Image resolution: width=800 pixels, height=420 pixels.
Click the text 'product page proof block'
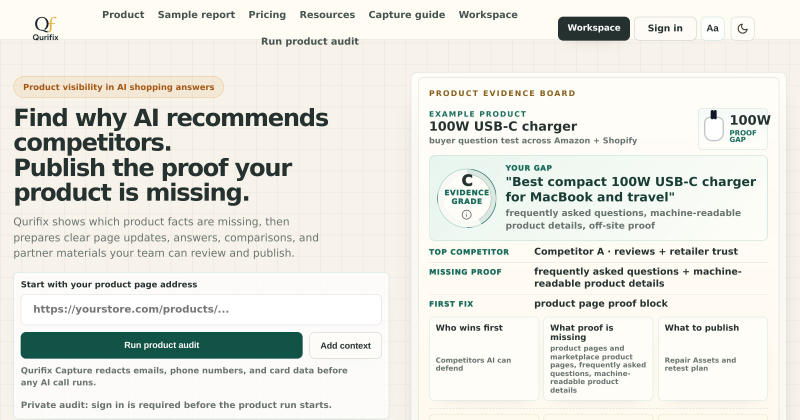click(601, 304)
